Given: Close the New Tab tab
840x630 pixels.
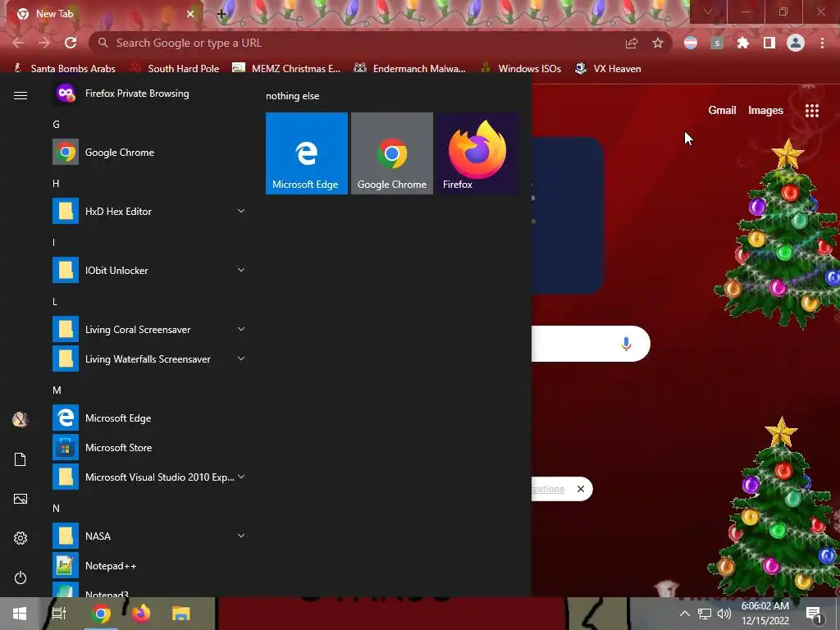Looking at the screenshot, I should point(190,14).
